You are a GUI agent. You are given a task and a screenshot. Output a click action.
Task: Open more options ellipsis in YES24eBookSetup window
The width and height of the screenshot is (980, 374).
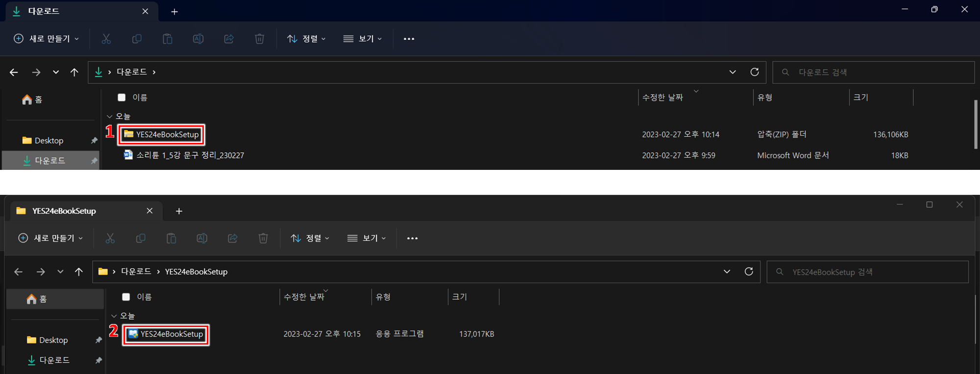(413, 238)
